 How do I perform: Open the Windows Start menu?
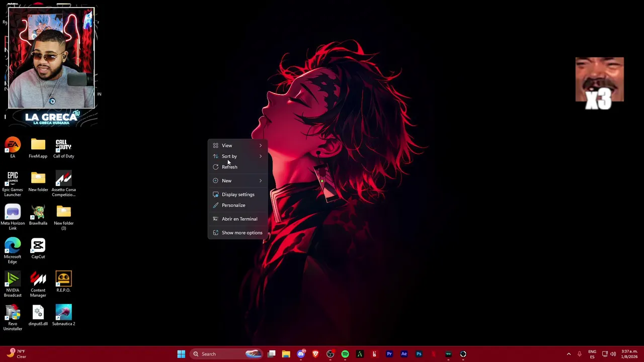point(181,354)
